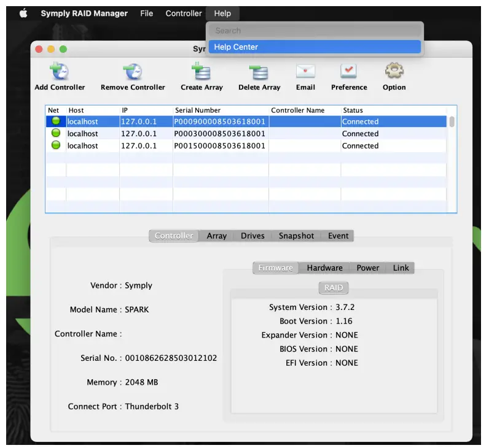Switch to the Controller tab
The width and height of the screenshot is (489, 448).
(x=174, y=236)
